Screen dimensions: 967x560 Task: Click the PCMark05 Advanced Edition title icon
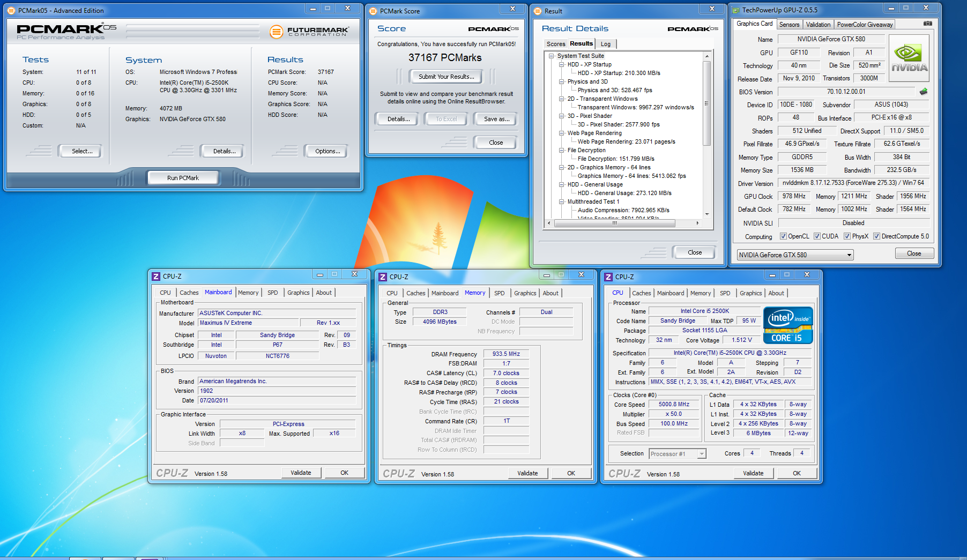pyautogui.click(x=12, y=11)
